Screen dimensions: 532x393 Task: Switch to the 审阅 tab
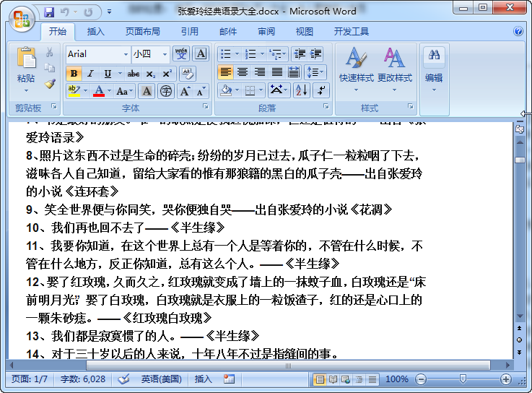(x=266, y=32)
